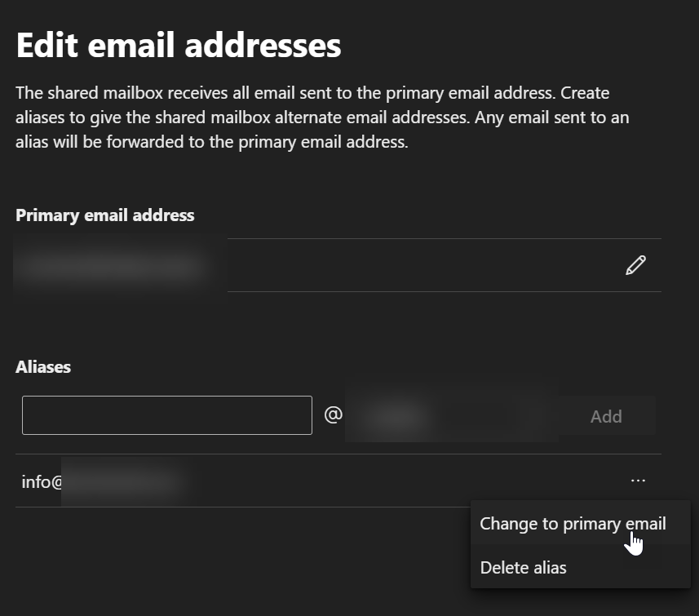Viewport: 699px width, 616px height.
Task: Edit the primary email address with pencil icon
Action: tap(635, 265)
